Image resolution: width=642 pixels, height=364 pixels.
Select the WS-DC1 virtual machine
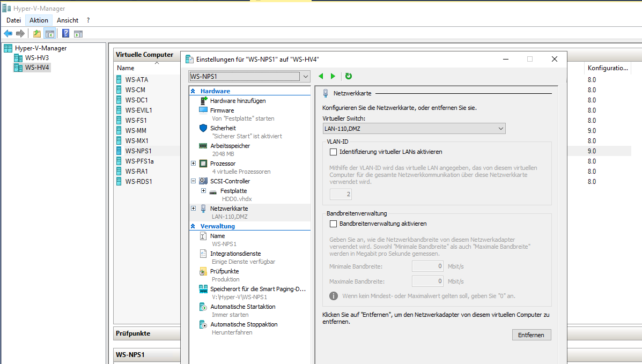pyautogui.click(x=137, y=100)
